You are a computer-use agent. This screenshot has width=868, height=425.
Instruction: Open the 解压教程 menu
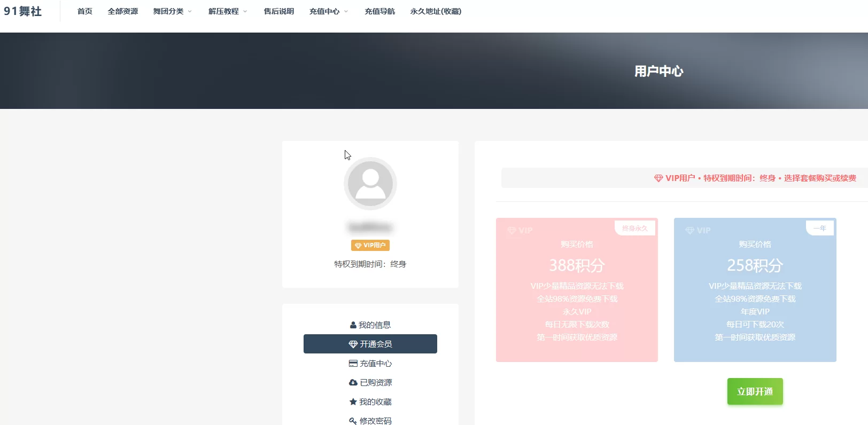(x=224, y=11)
